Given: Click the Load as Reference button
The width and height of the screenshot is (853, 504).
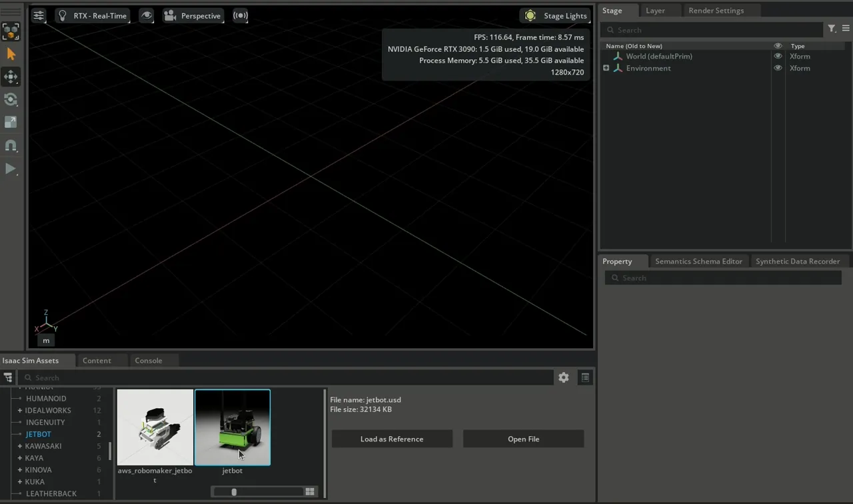Looking at the screenshot, I should point(392,439).
